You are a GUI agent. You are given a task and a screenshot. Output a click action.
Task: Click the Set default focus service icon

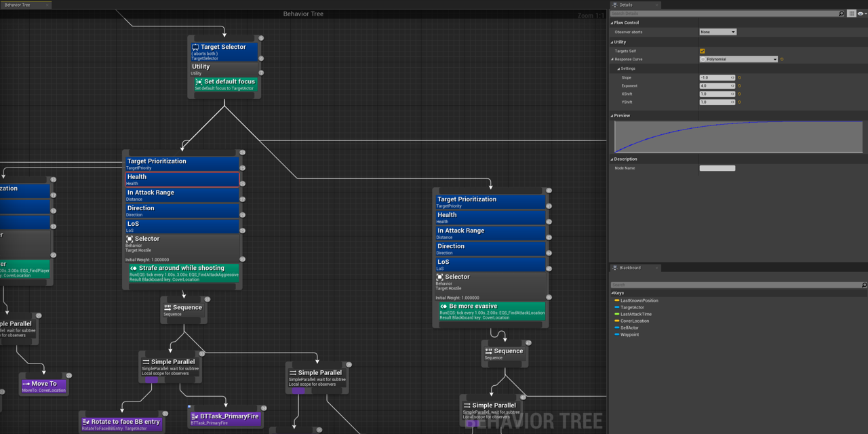pyautogui.click(x=199, y=81)
